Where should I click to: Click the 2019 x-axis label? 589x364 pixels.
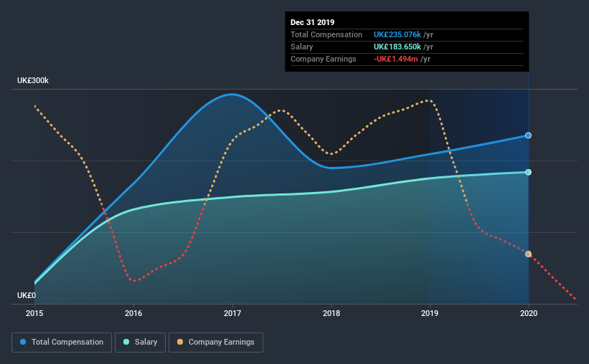point(430,313)
